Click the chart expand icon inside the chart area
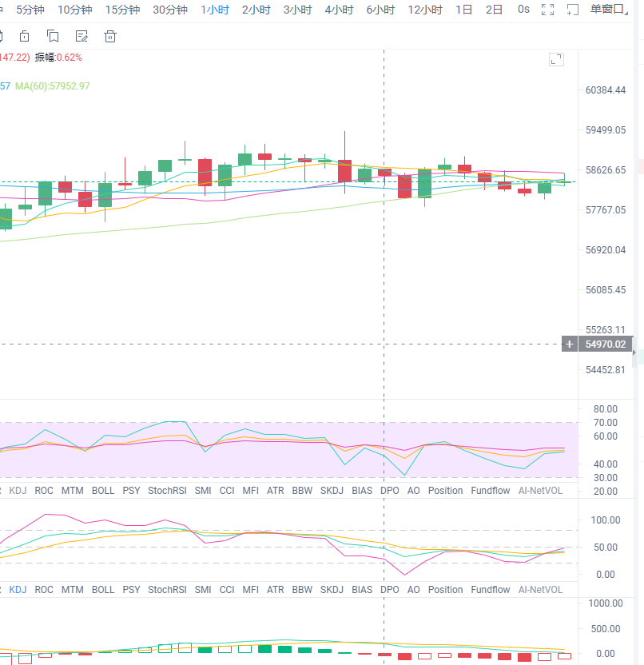This screenshot has height=665, width=644. (556, 58)
